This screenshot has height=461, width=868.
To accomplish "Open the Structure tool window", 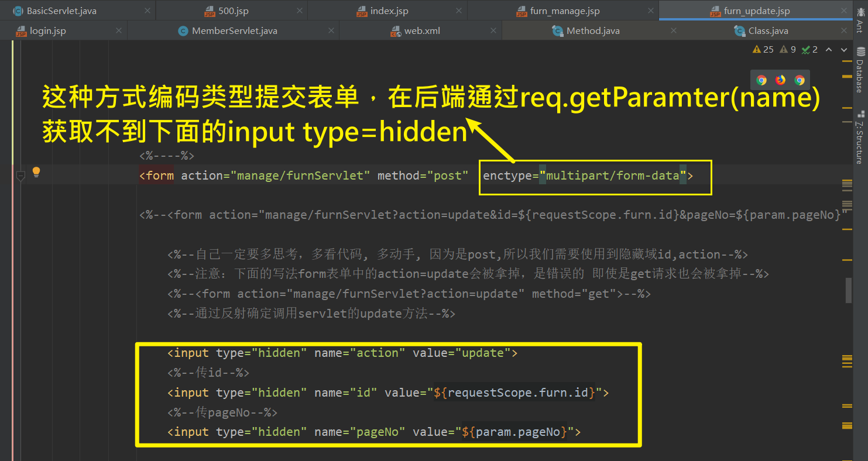I will [x=860, y=137].
